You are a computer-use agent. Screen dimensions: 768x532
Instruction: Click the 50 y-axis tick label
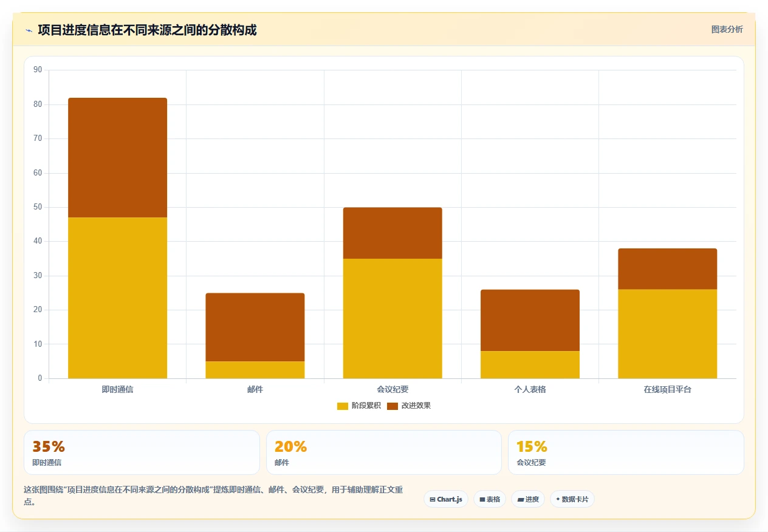point(38,207)
